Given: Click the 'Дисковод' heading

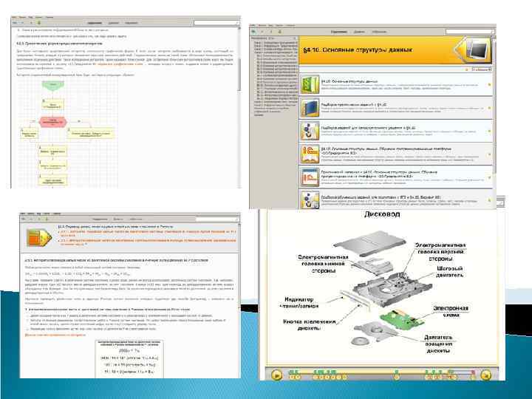Looking at the screenshot, I should click(x=382, y=214).
